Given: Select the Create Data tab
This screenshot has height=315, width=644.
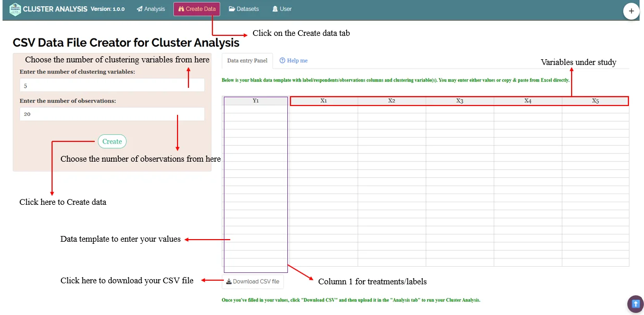Looking at the screenshot, I should (197, 9).
